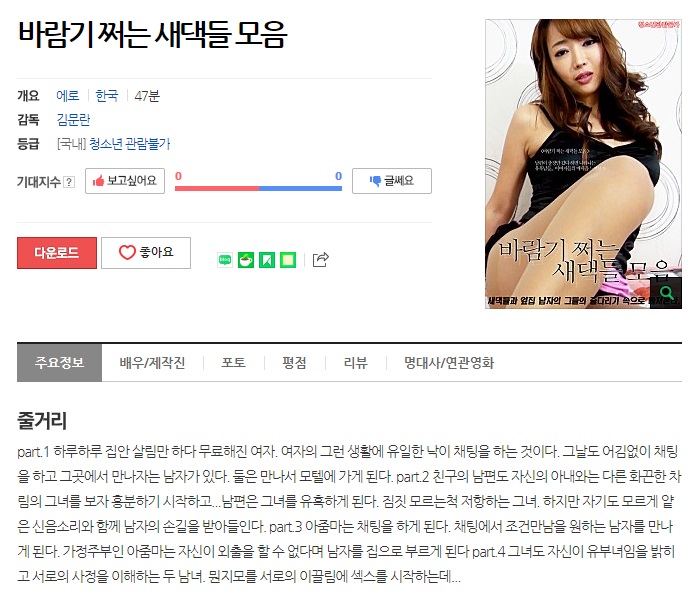Open the 명대사/연관영화 tab
Screen dimensions: 690x602
point(449,363)
